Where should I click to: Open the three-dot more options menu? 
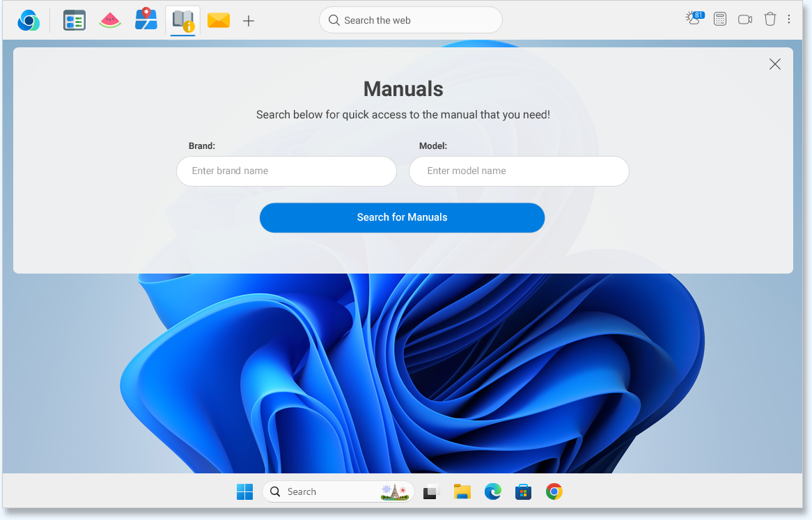coord(789,19)
